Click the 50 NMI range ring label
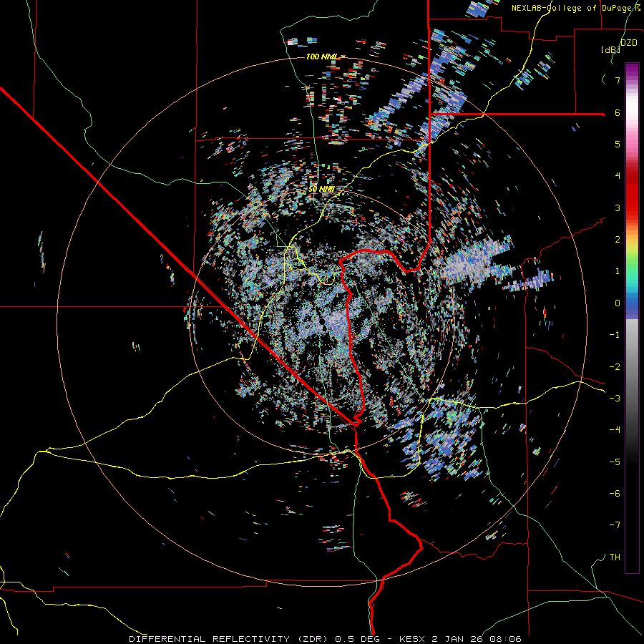The height and width of the screenshot is (644, 644). tap(321, 190)
